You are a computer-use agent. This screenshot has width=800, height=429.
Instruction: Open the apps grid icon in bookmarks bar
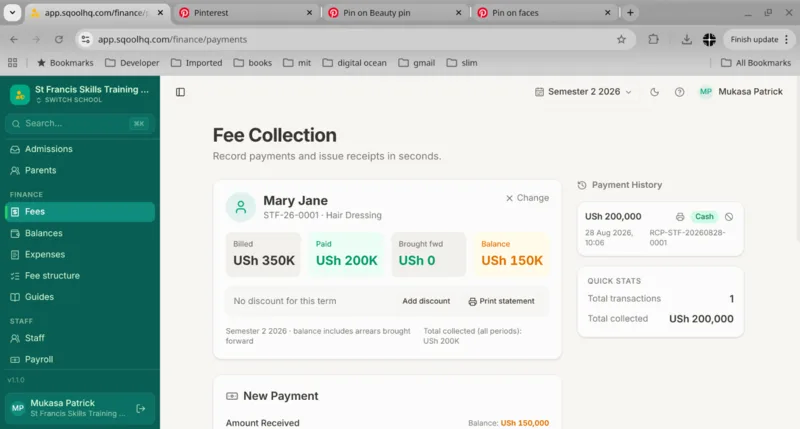click(13, 63)
